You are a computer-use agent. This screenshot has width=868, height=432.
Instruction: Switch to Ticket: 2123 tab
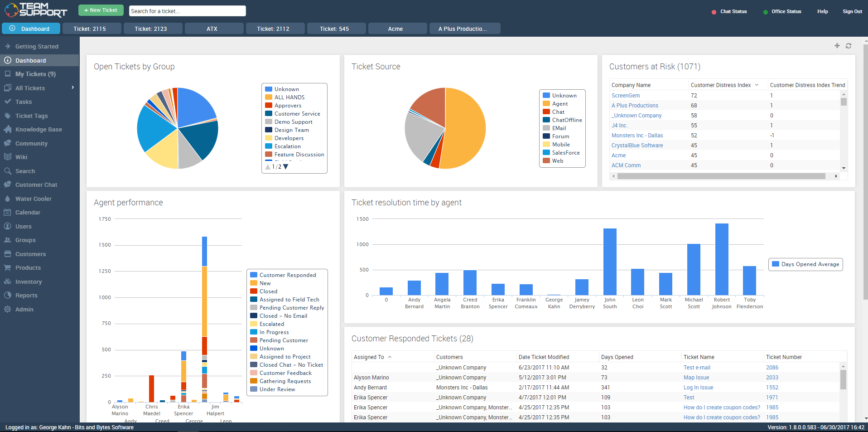point(151,29)
